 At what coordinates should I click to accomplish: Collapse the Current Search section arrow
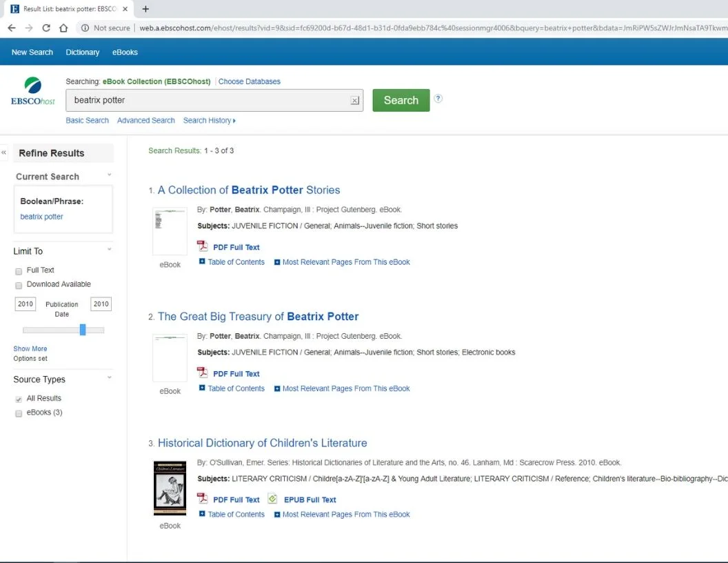[x=110, y=175]
